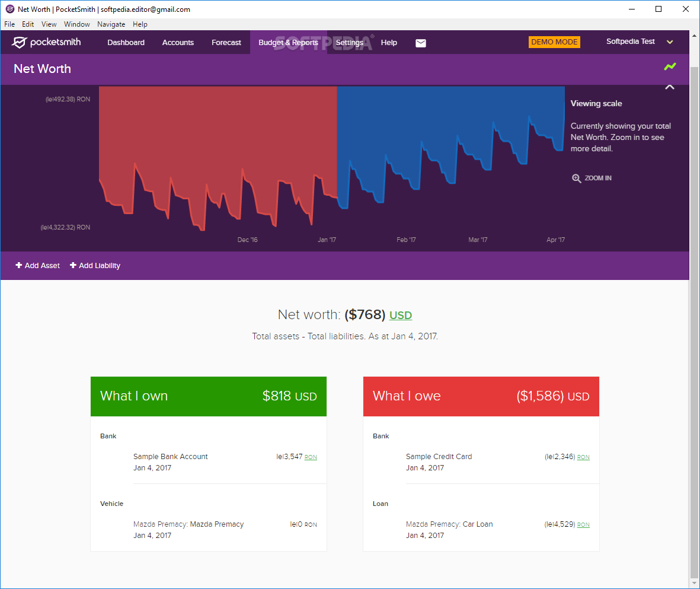The width and height of the screenshot is (700, 589).
Task: Click the Feb '17 axis label
Action: (406, 240)
